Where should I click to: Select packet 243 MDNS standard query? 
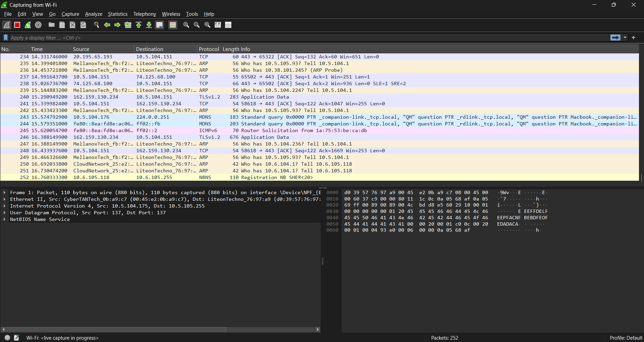coord(319,117)
